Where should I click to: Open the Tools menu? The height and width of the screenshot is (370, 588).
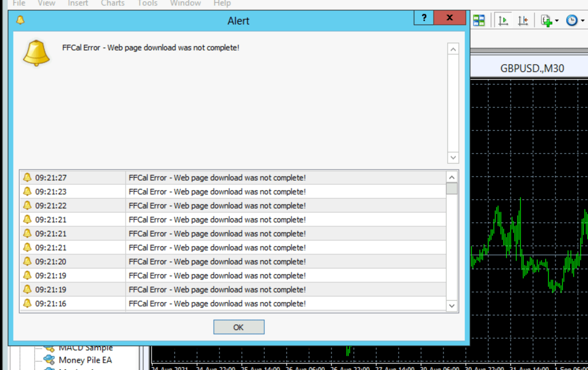[x=147, y=3]
